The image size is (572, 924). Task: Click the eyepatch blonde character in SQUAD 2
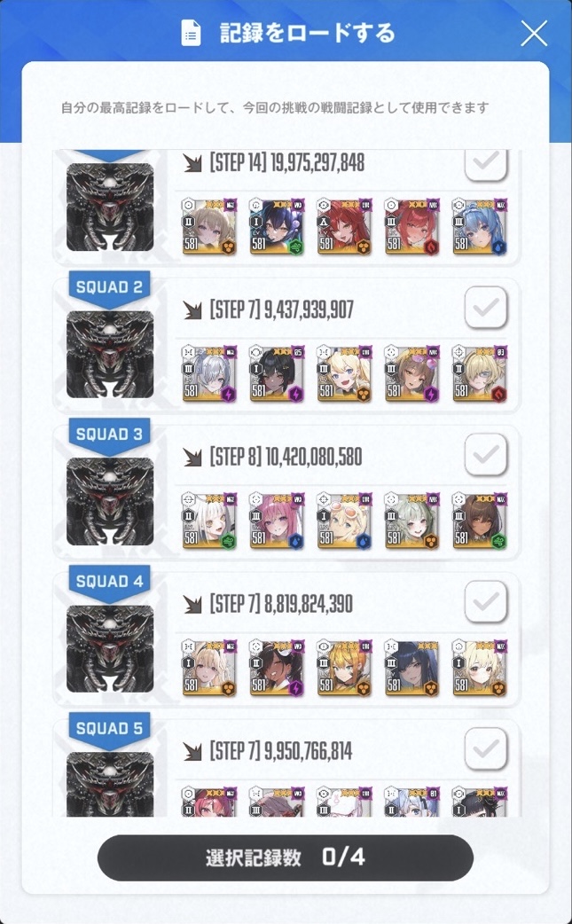(x=480, y=374)
